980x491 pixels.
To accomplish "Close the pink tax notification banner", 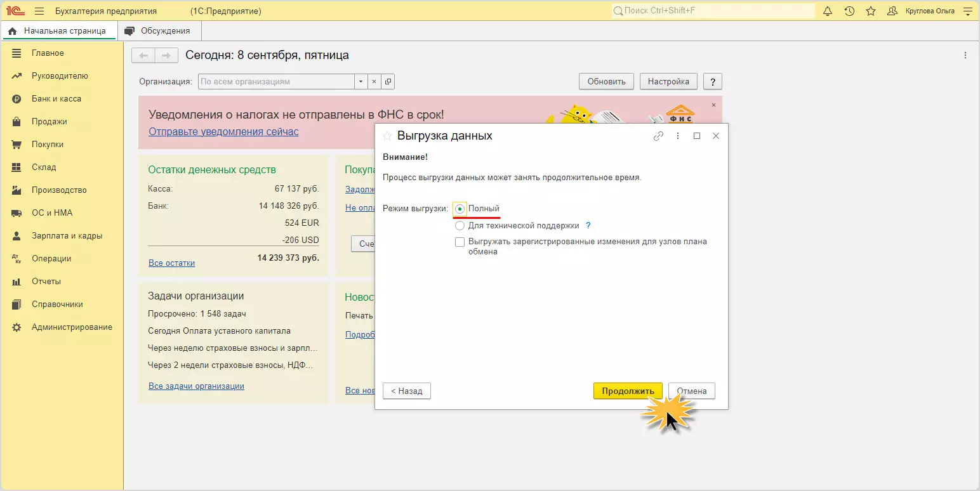I will 713,105.
